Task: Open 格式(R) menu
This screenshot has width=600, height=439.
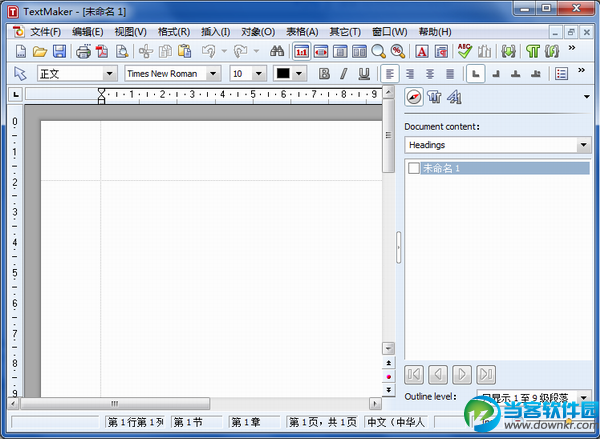Action: pyautogui.click(x=174, y=32)
